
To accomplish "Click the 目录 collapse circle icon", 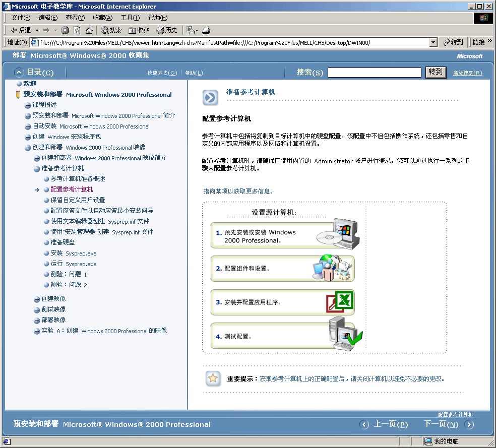I will (x=19, y=73).
